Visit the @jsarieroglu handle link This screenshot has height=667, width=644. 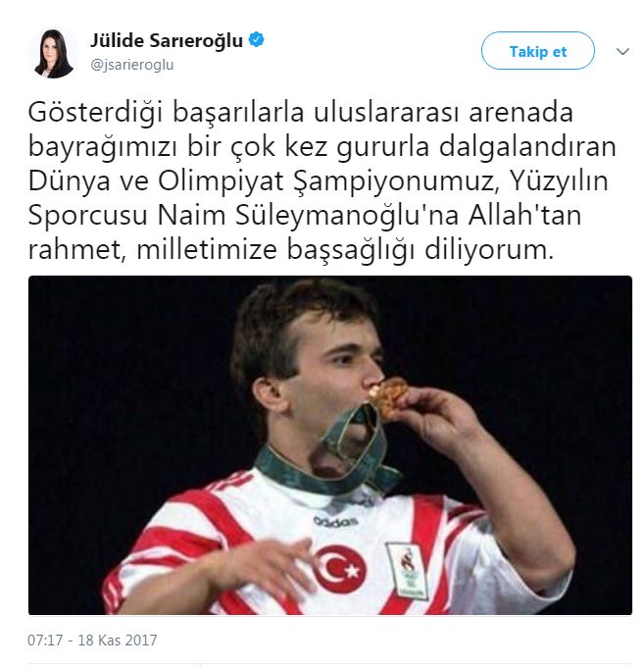click(131, 65)
